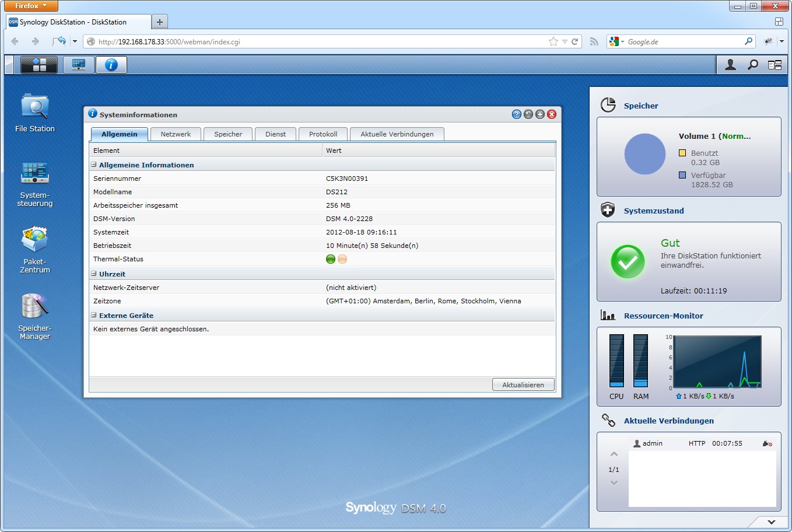Click the Ressourcen-Monitor chart icon
The image size is (792, 532).
[x=608, y=316]
